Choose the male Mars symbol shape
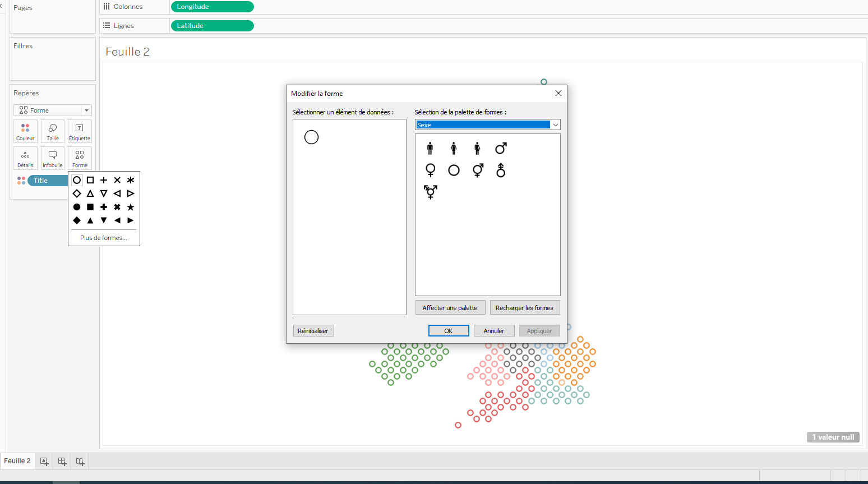868x484 pixels. pos(501,148)
